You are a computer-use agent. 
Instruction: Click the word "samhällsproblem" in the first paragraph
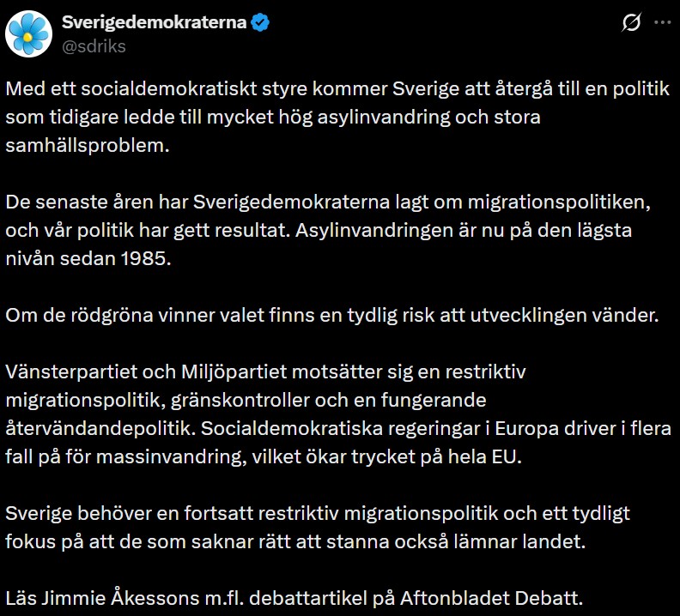87,145
